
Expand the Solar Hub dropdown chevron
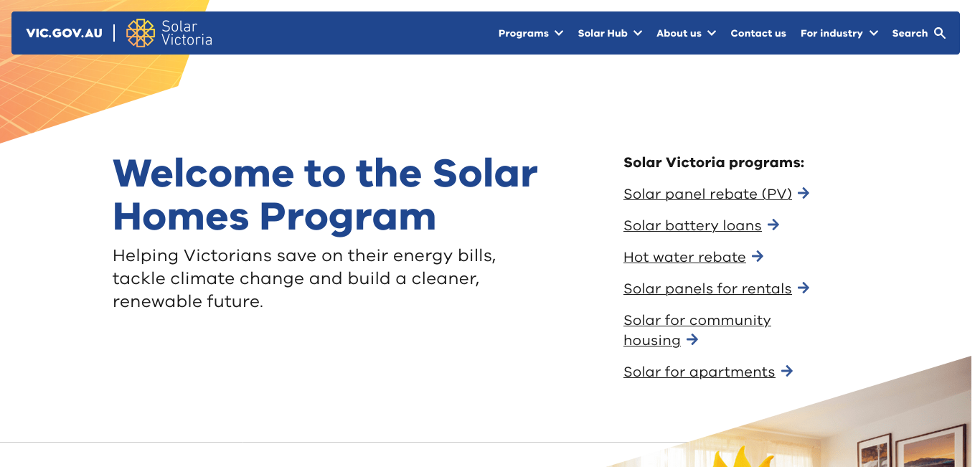[638, 33]
